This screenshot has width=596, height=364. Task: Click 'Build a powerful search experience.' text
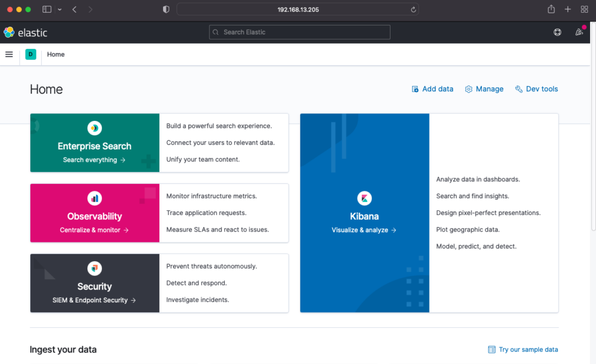[219, 126]
